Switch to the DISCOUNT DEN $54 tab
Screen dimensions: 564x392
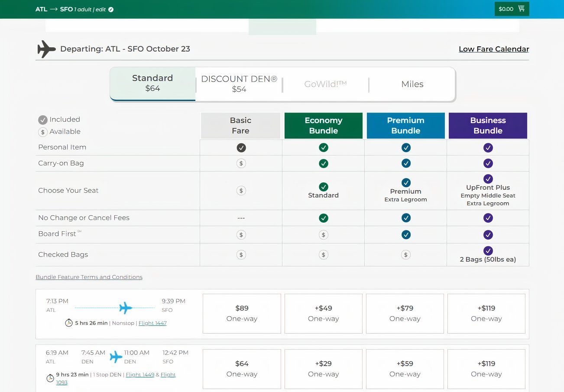pos(239,84)
